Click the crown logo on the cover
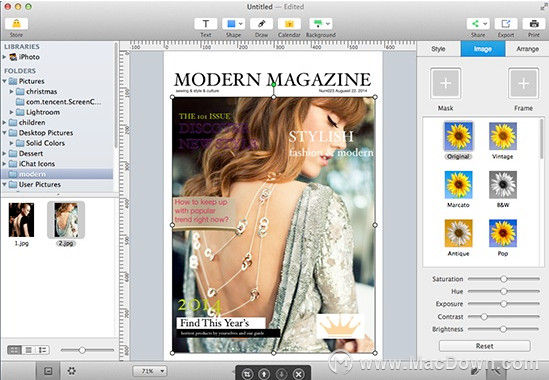This screenshot has height=380, width=549. (340, 326)
